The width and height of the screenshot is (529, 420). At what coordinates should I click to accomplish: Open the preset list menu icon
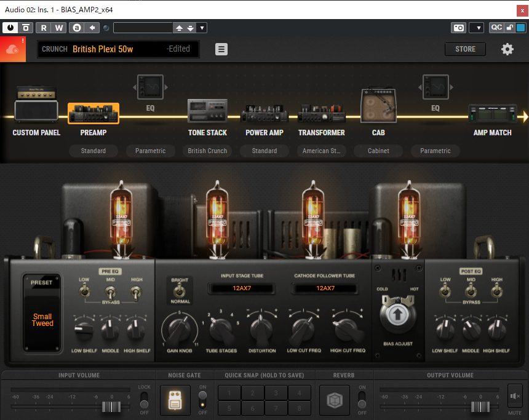pos(221,49)
